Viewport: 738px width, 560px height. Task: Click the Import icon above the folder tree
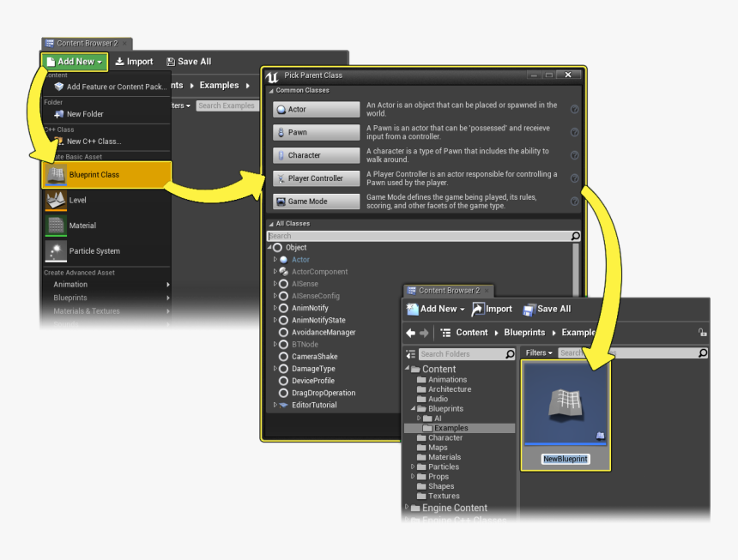pos(477,310)
